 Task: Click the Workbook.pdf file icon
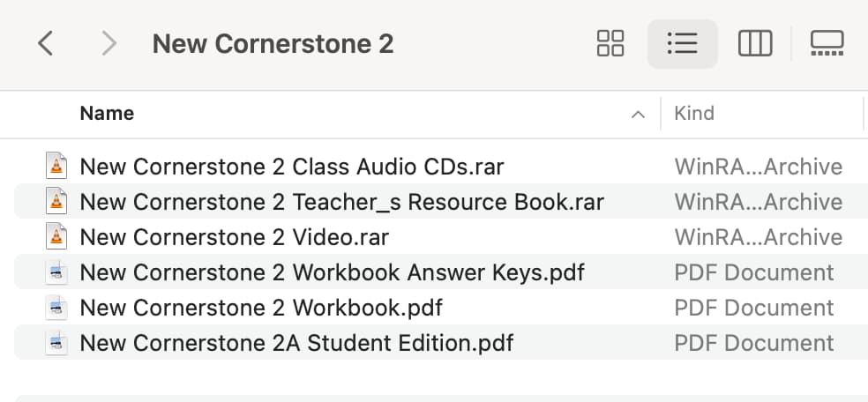(x=56, y=308)
